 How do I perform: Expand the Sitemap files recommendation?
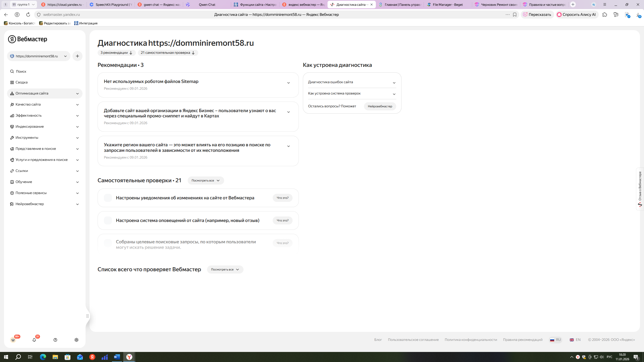[289, 83]
